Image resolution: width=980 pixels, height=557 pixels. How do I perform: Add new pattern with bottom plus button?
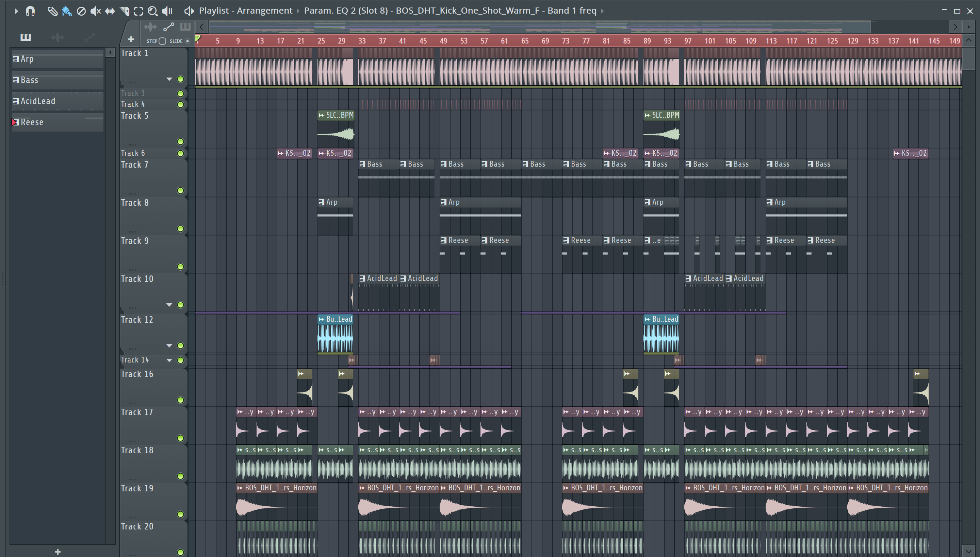pyautogui.click(x=58, y=552)
